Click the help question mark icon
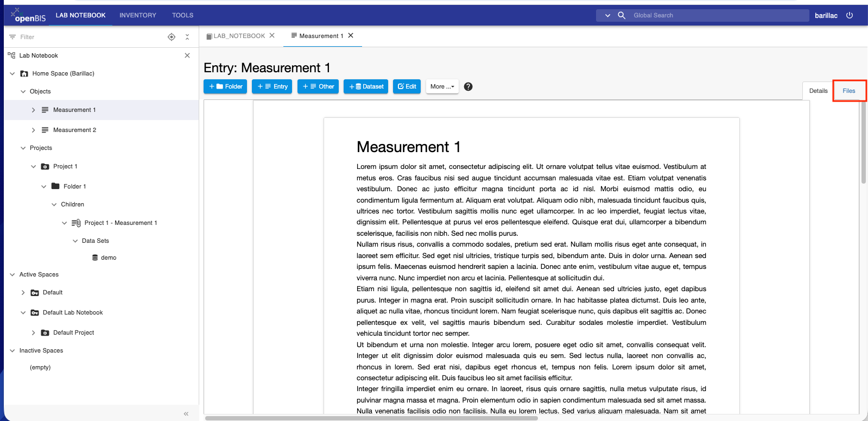 pyautogui.click(x=468, y=86)
